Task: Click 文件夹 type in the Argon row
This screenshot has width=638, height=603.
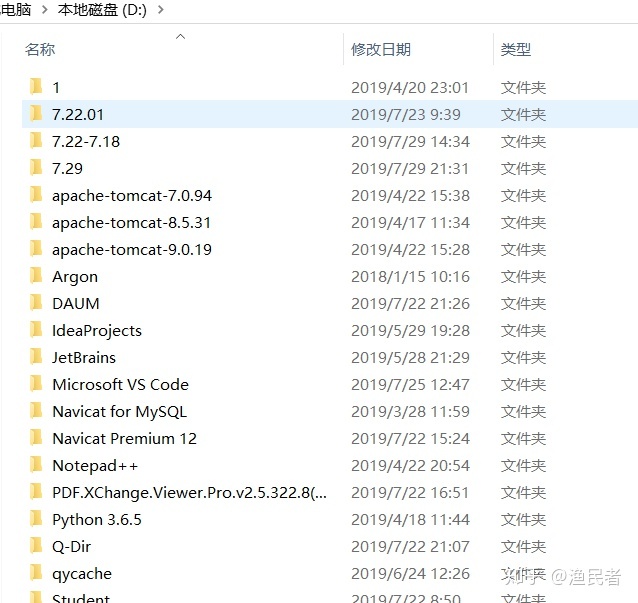Action: click(523, 277)
